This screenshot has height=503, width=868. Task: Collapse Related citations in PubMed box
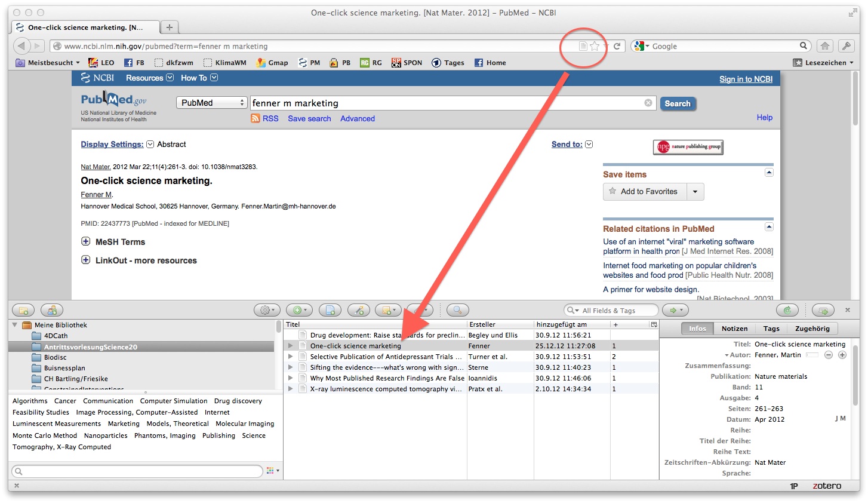pos(769,226)
